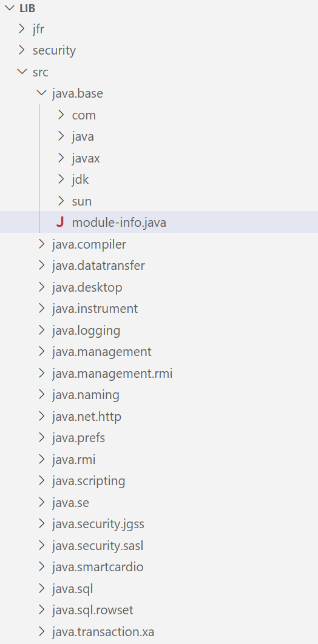Select the java.compiler folder
Image resolution: width=318 pixels, height=644 pixels.
pyautogui.click(x=159, y=244)
